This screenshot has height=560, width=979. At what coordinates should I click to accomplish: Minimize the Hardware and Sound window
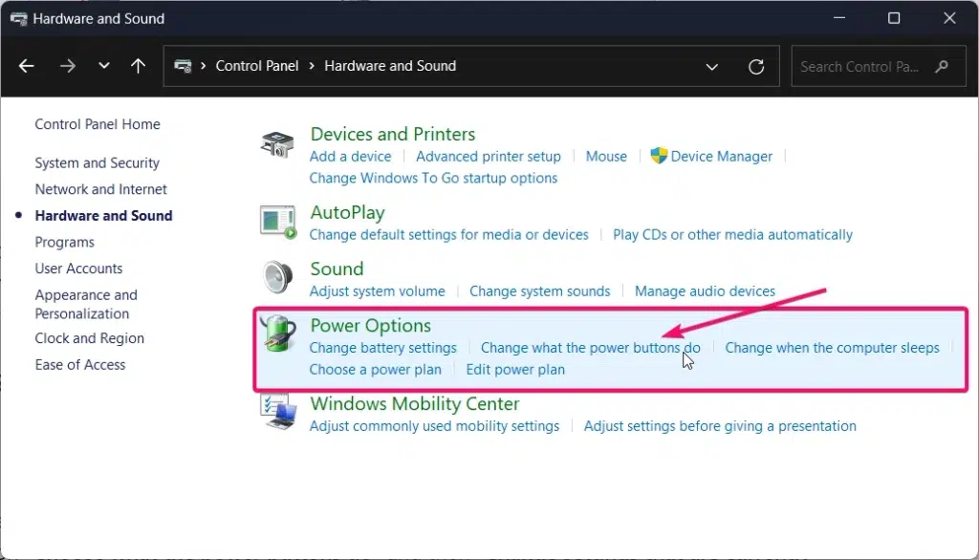[839, 18]
